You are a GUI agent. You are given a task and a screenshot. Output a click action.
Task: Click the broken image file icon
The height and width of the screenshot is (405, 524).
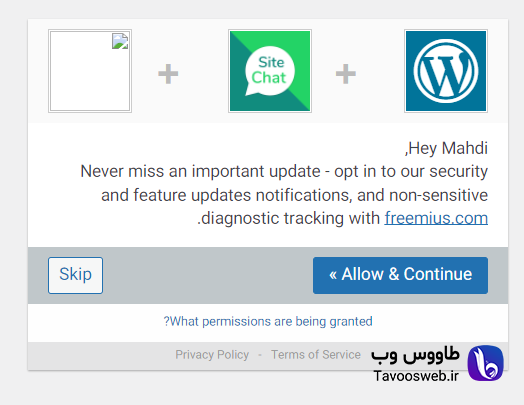(x=120, y=41)
